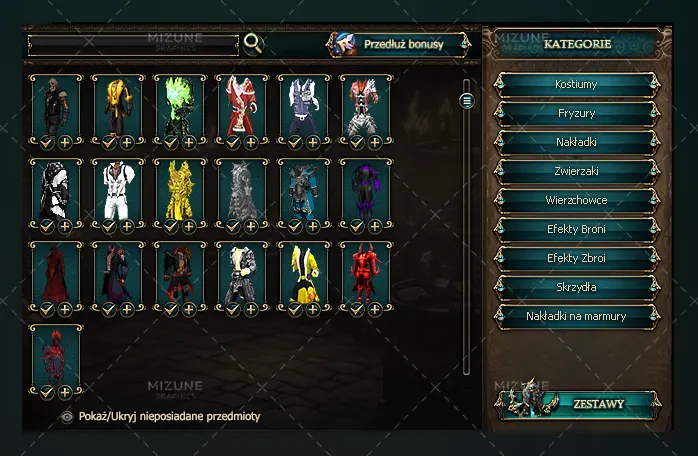The height and width of the screenshot is (456, 698).
Task: Toggle checkmark under red hooded robe costume
Action: coord(46,309)
